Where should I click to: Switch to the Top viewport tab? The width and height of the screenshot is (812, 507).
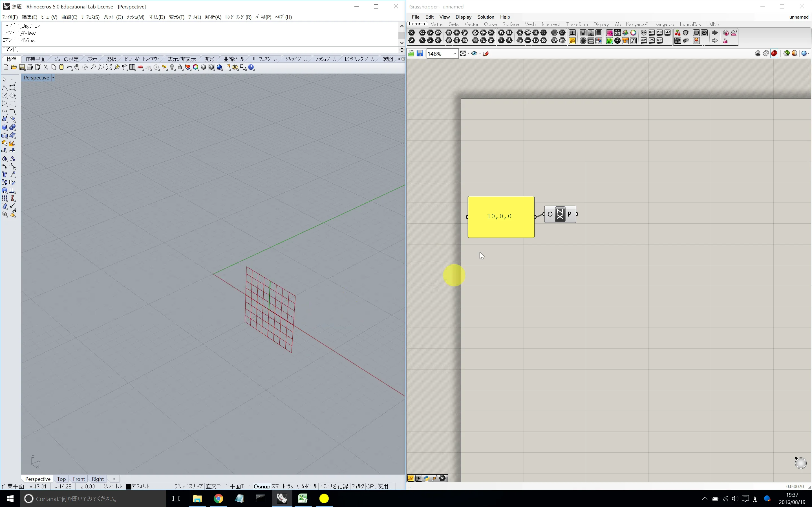pos(61,479)
